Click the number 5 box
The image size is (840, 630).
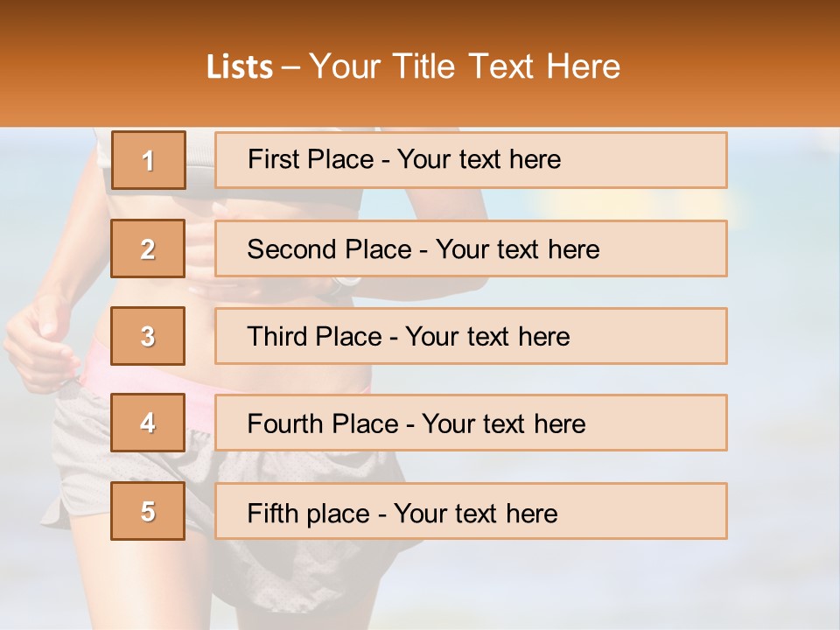coord(148,511)
